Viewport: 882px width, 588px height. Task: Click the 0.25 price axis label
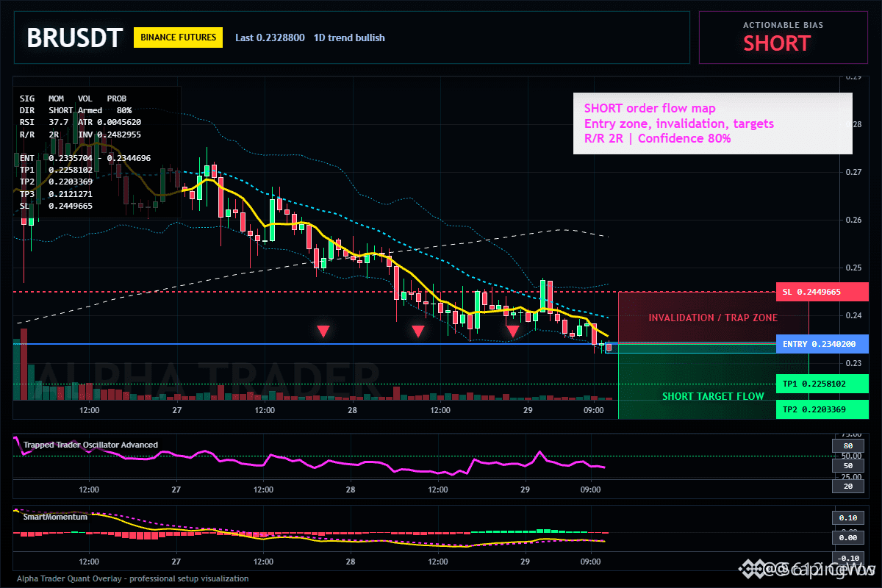coord(853,268)
